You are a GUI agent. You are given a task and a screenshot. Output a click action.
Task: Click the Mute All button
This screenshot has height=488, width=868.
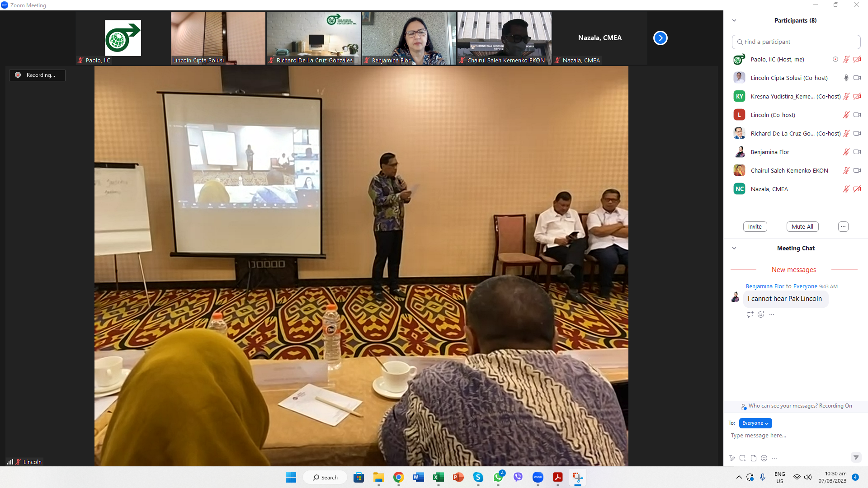(x=802, y=226)
